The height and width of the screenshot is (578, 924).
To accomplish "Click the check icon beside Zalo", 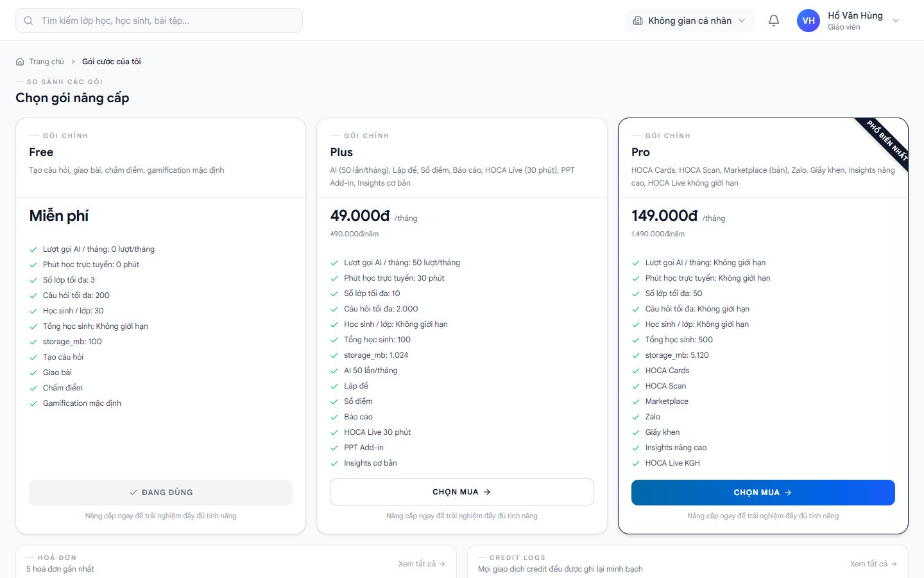I will [636, 417].
